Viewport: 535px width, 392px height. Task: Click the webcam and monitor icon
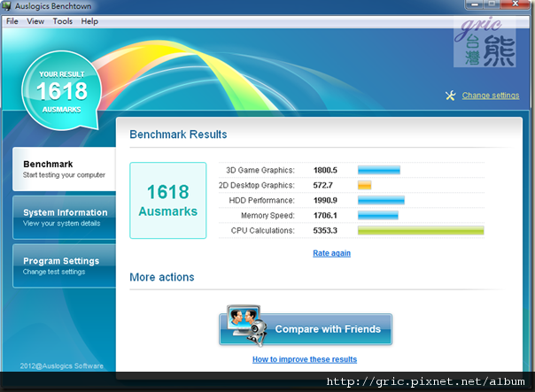tap(247, 326)
